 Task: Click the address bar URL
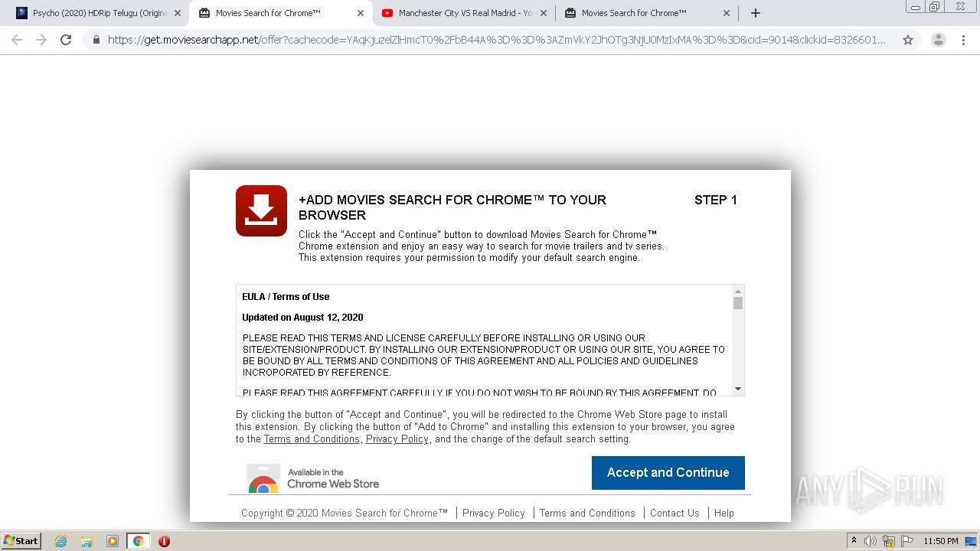(496, 40)
